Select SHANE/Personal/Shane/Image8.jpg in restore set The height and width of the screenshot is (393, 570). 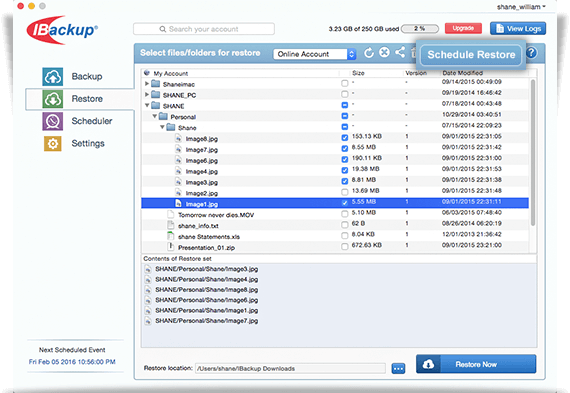tap(206, 290)
